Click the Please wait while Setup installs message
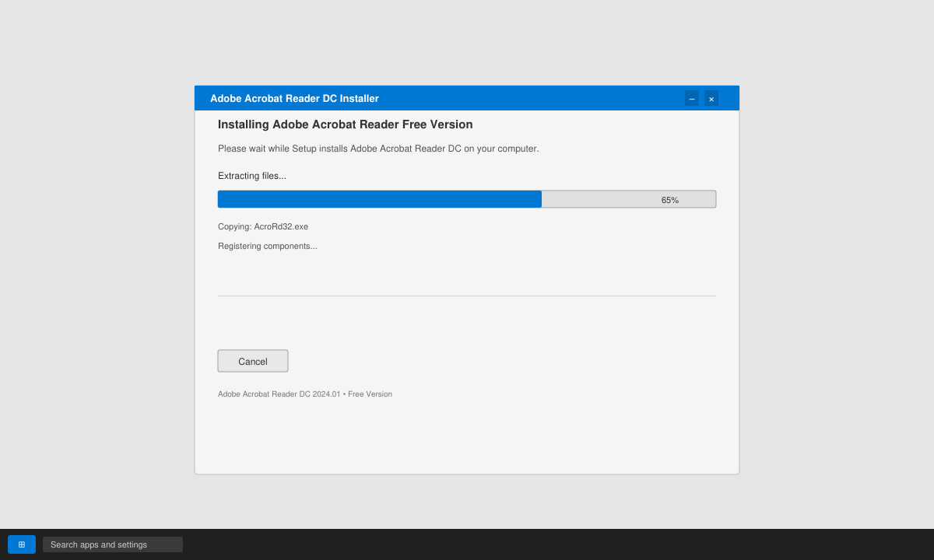Image resolution: width=934 pixels, height=560 pixels. click(378, 148)
